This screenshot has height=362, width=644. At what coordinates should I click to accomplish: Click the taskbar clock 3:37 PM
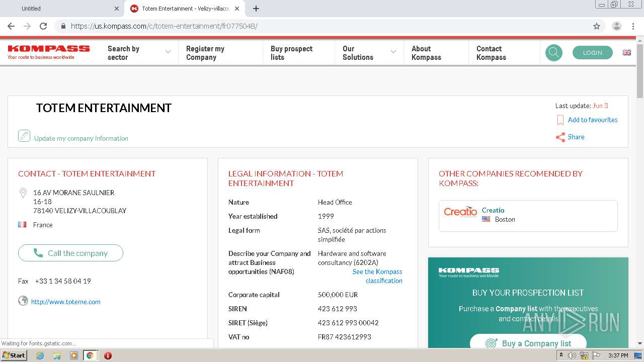point(618,355)
